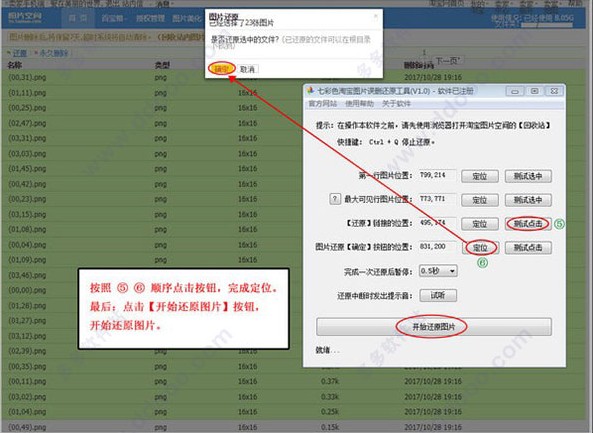Open the 使用帮助 menu

click(x=359, y=104)
